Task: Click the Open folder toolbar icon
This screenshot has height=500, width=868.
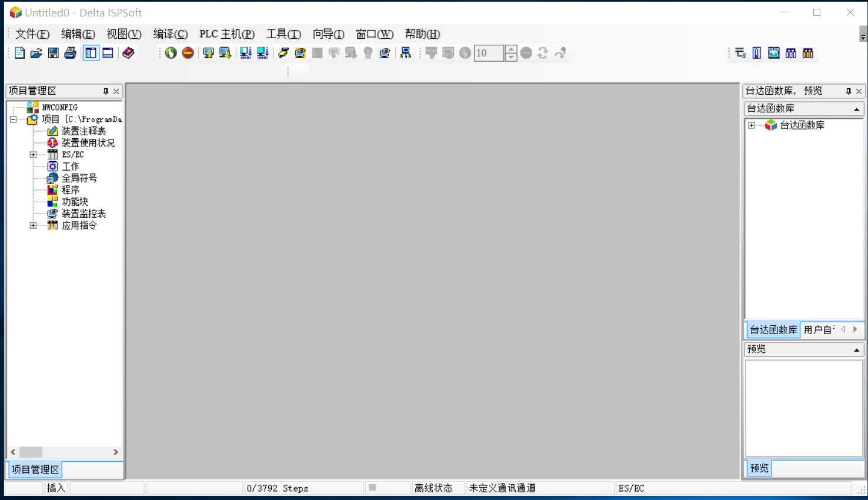Action: click(x=36, y=53)
